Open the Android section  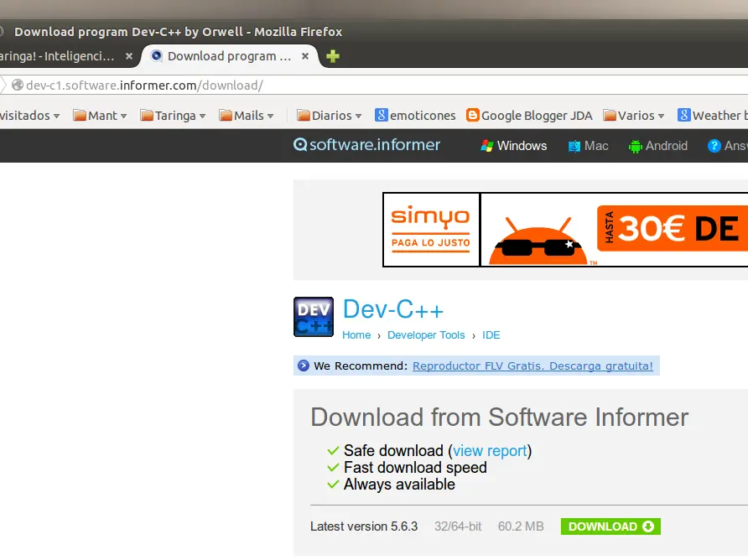658,146
